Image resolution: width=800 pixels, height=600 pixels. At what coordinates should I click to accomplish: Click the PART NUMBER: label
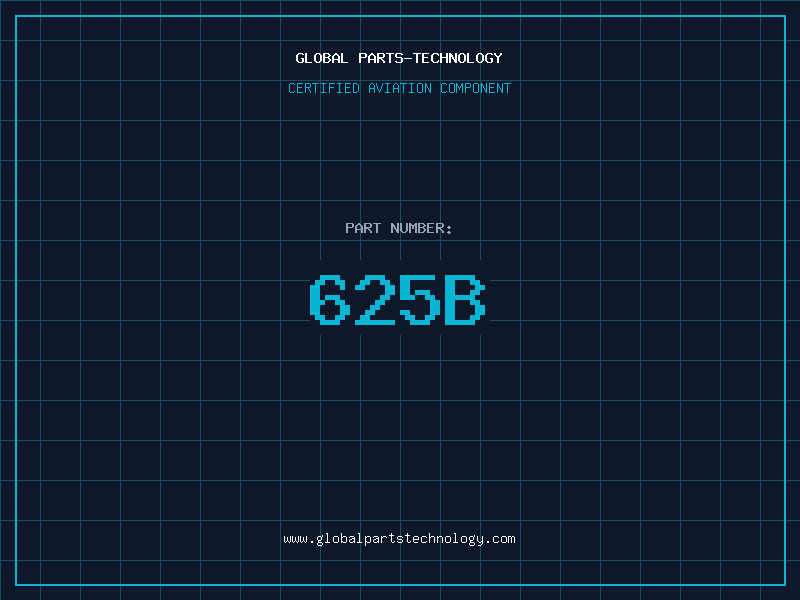pyautogui.click(x=399, y=228)
